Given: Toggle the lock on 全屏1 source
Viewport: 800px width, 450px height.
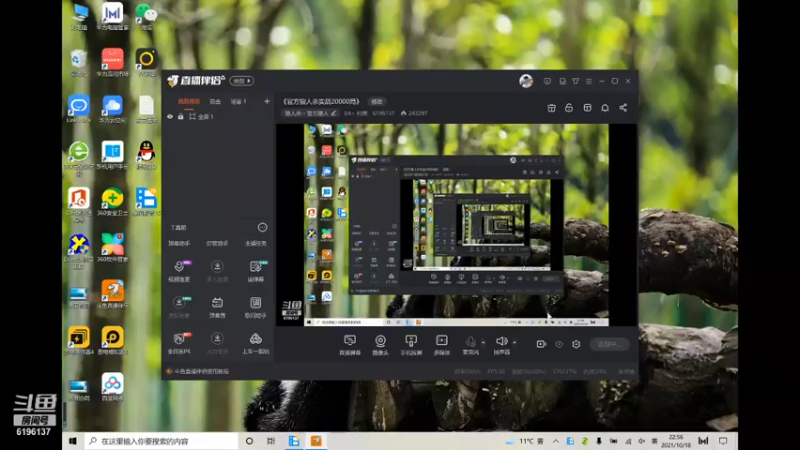Looking at the screenshot, I should click(181, 117).
